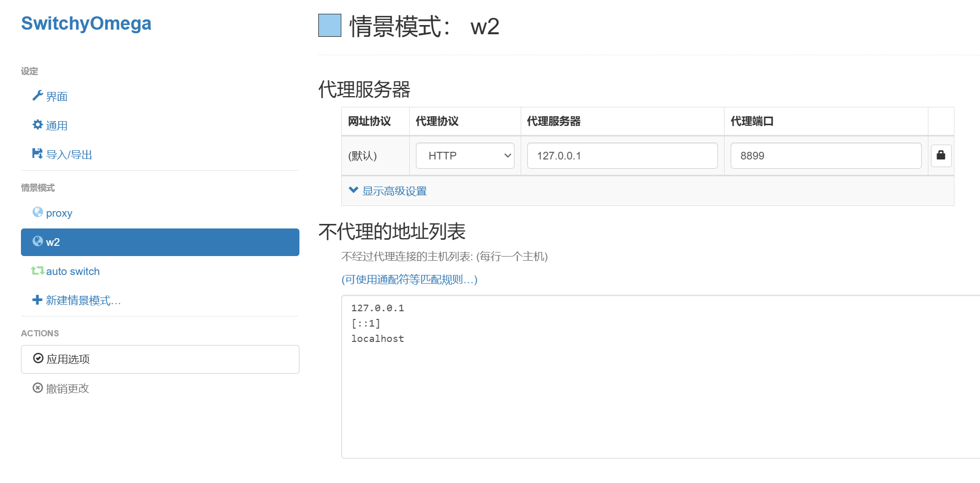
Task: Click the 情景模式: w2 page title
Action: pyautogui.click(x=424, y=27)
